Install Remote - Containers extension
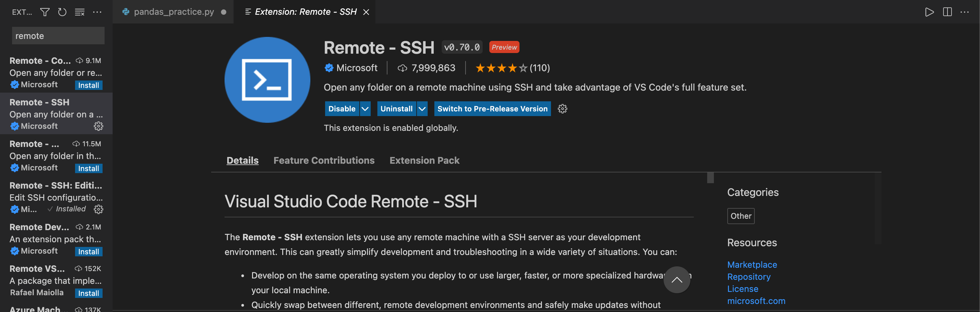Image resolution: width=980 pixels, height=312 pixels. [88, 85]
